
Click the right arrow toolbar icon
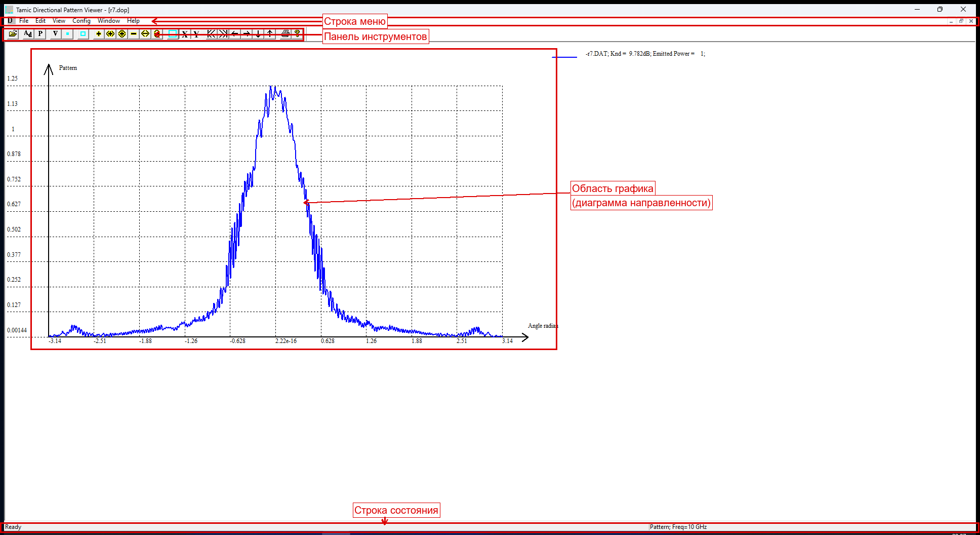(x=247, y=34)
